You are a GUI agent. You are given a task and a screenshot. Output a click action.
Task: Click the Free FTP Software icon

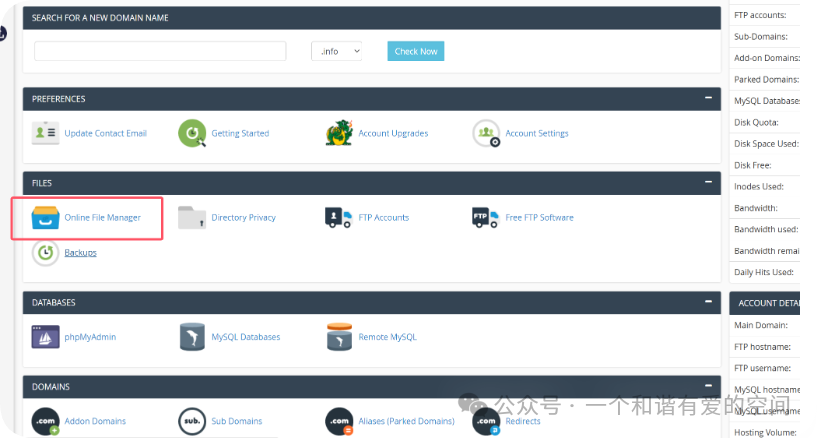[486, 218]
